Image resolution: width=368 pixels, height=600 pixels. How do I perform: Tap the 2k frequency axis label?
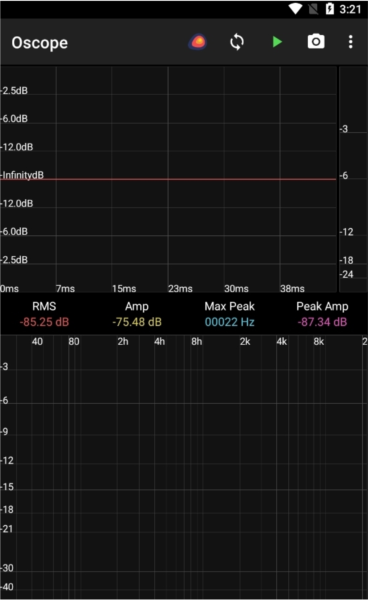[x=245, y=341]
